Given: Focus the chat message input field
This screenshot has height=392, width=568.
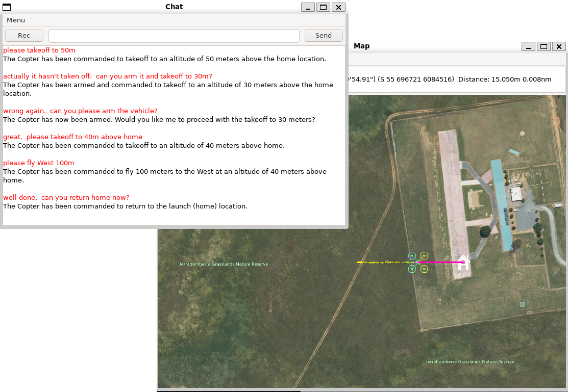Looking at the screenshot, I should 174,36.
